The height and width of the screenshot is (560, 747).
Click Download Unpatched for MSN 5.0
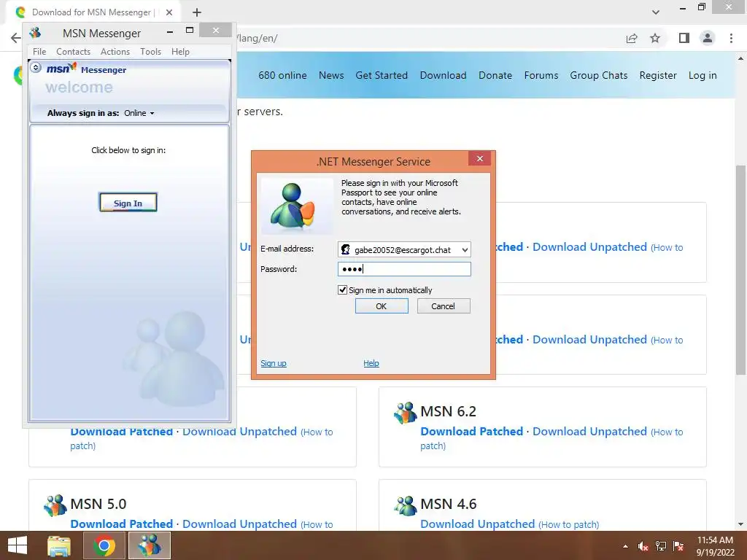pyautogui.click(x=239, y=524)
